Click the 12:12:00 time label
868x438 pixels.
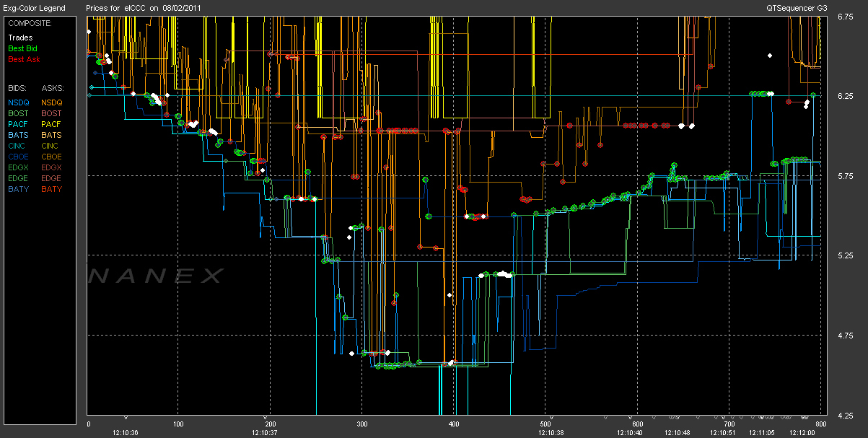802,432
